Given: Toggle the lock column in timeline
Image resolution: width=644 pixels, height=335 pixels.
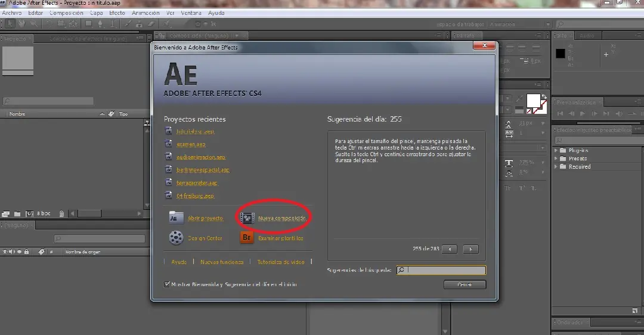Looking at the screenshot, I should [27, 252].
